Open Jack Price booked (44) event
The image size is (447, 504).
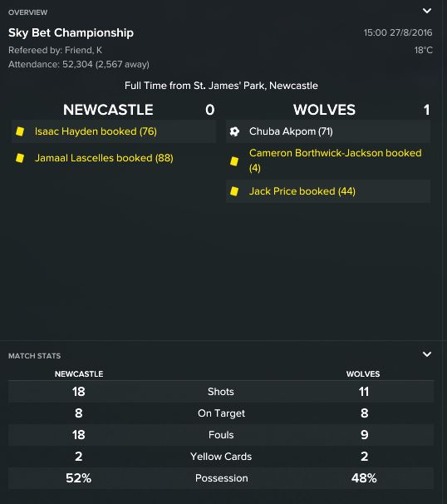tap(302, 191)
